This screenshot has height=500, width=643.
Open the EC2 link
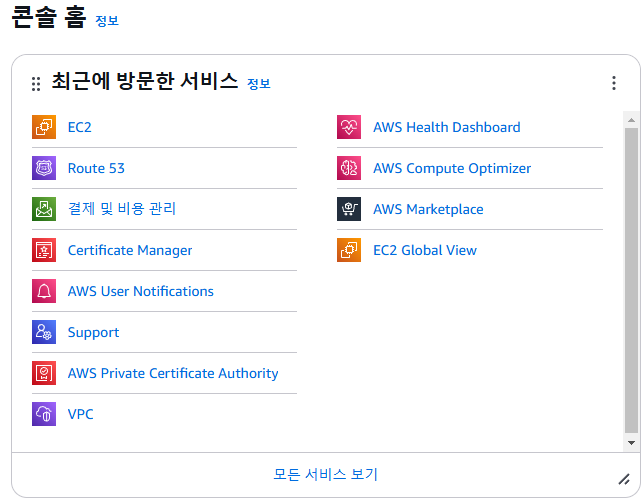[x=80, y=127]
